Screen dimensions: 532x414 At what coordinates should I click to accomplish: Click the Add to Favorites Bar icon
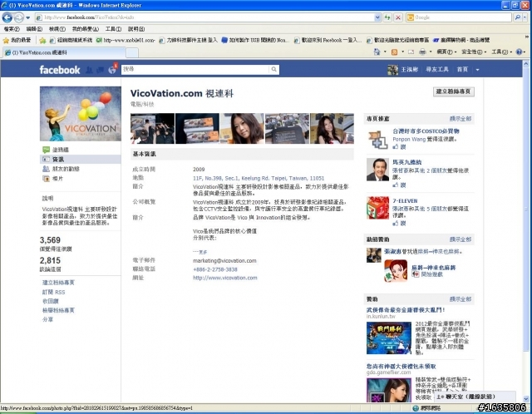(42, 41)
